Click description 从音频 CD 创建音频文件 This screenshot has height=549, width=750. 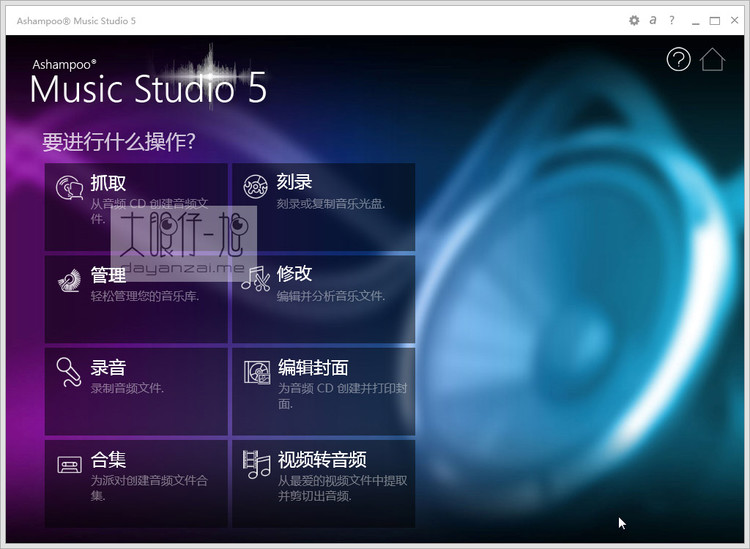tap(149, 211)
